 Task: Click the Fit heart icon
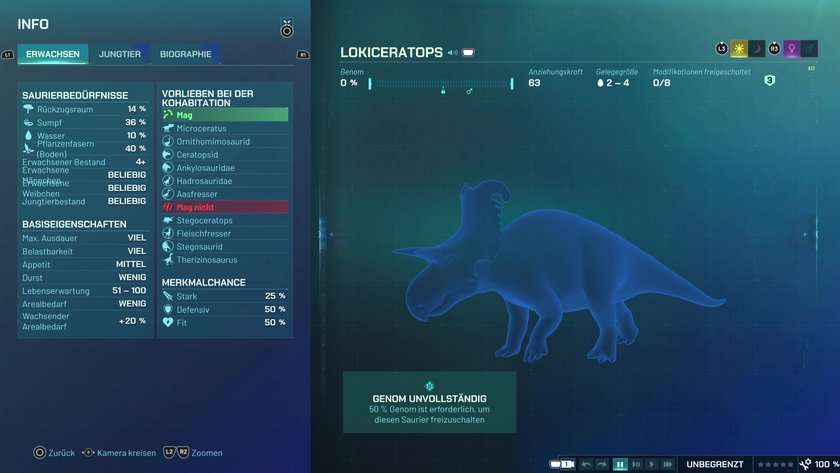pos(168,322)
